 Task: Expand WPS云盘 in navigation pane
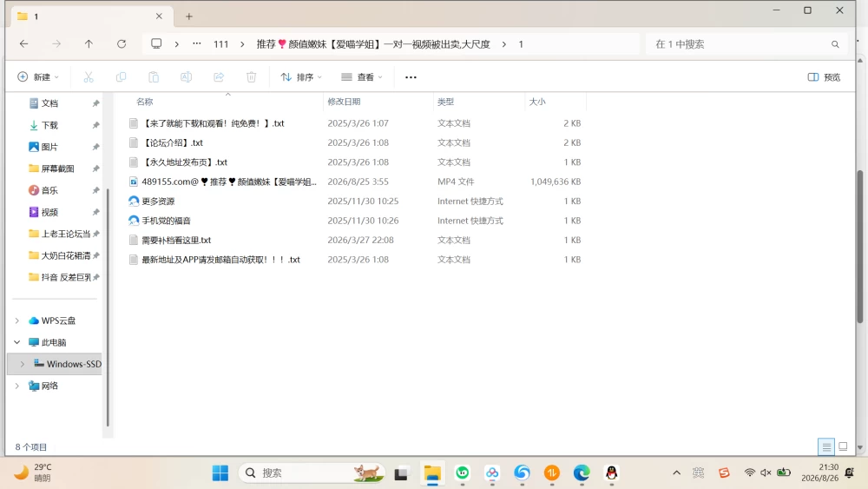point(17,320)
